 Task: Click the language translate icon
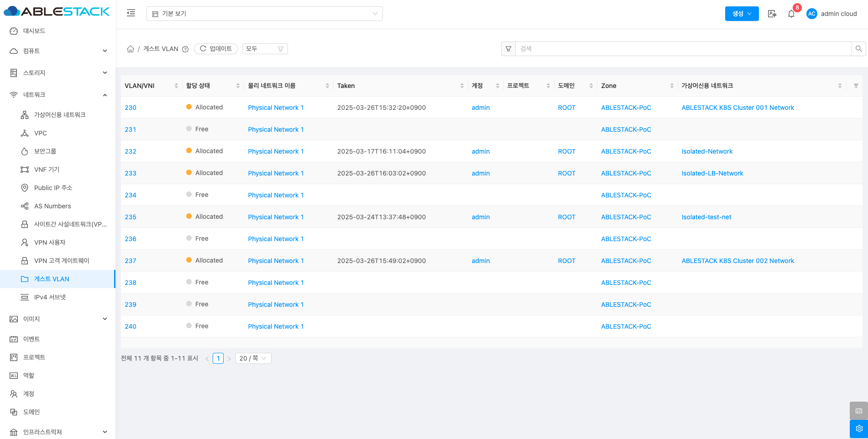[x=772, y=14]
